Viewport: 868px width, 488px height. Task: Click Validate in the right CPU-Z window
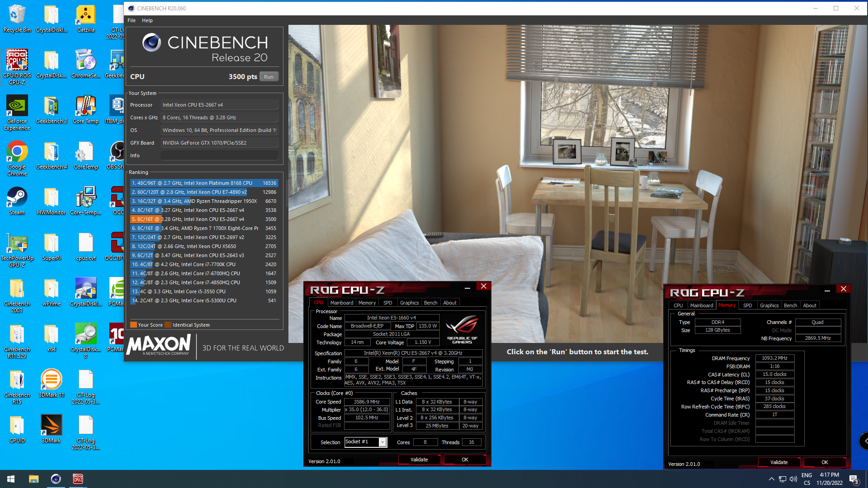point(779,462)
